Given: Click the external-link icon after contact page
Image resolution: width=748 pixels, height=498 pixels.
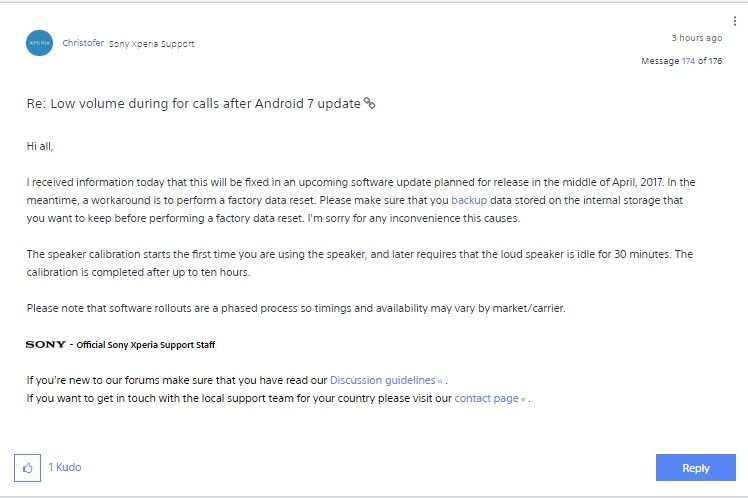Looking at the screenshot, I should pyautogui.click(x=523, y=399).
